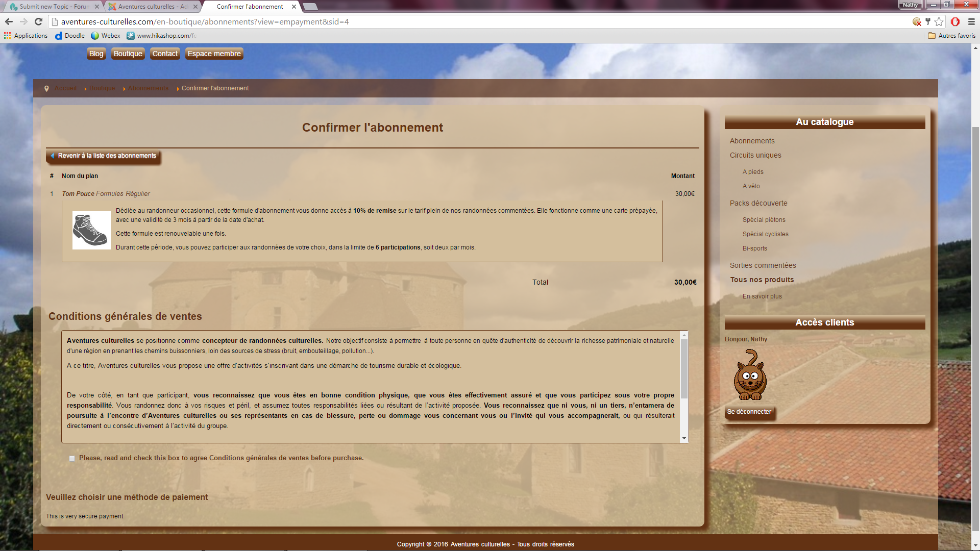Open the Blog menu item
The height and width of the screenshot is (551, 980).
[96, 54]
